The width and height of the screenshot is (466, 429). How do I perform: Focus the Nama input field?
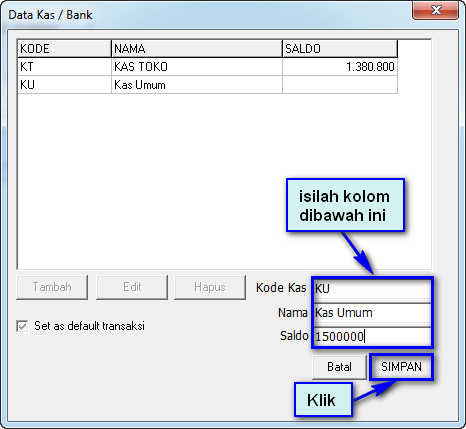(372, 313)
